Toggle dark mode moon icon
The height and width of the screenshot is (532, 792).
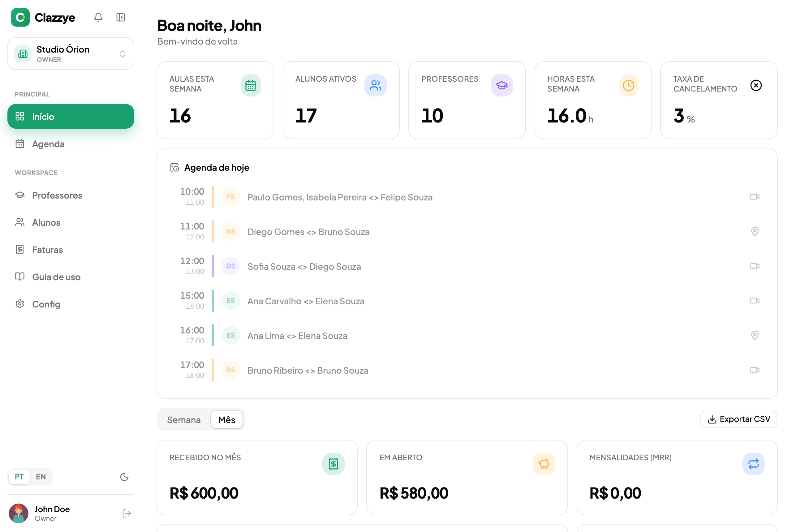pos(124,477)
